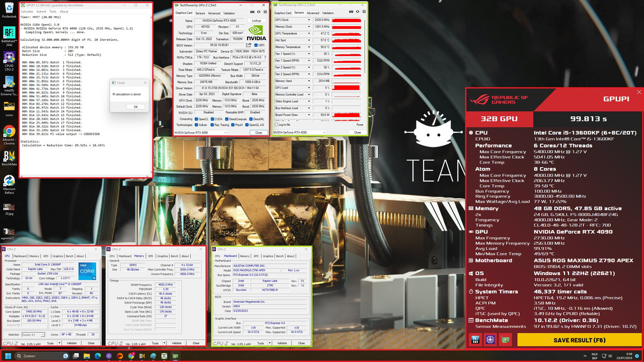Open the Hot Spot sensor dropdown arrow
Viewport: 644px width, 362px height.
point(309,40)
